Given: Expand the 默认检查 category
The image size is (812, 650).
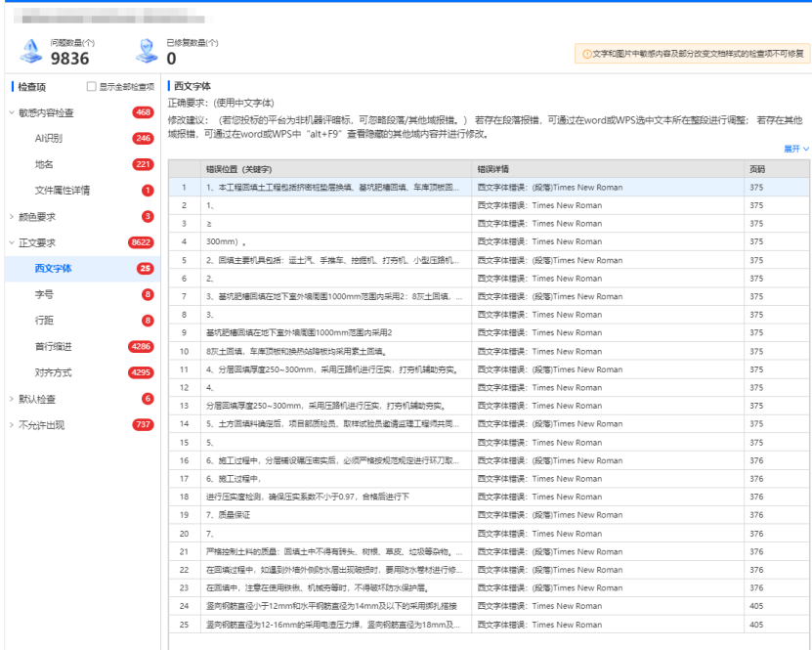Looking at the screenshot, I should coord(11,399).
